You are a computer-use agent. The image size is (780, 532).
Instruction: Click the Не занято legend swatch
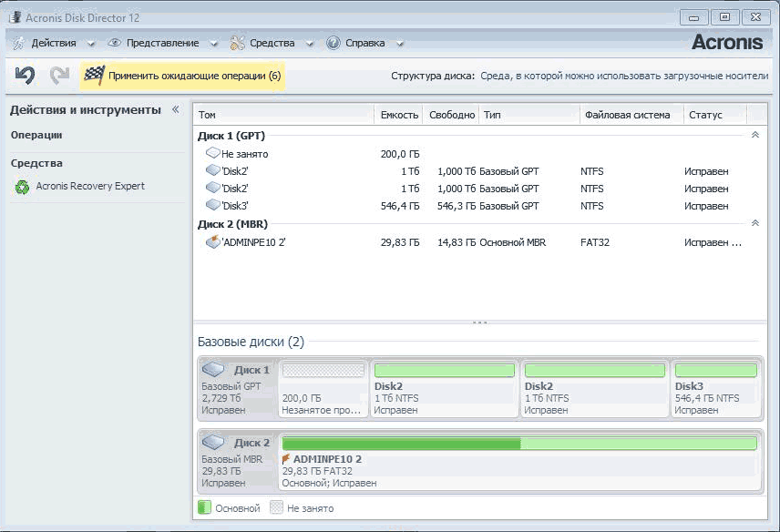pyautogui.click(x=276, y=507)
